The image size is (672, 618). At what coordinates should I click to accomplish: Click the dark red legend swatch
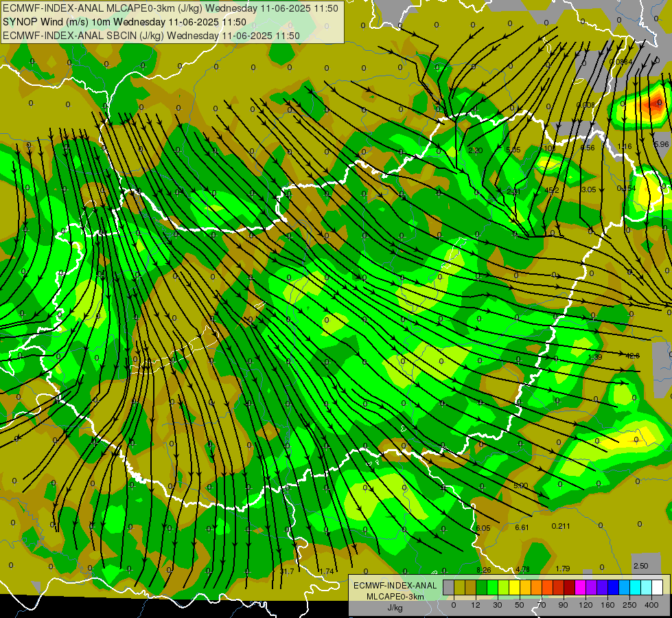point(570,587)
